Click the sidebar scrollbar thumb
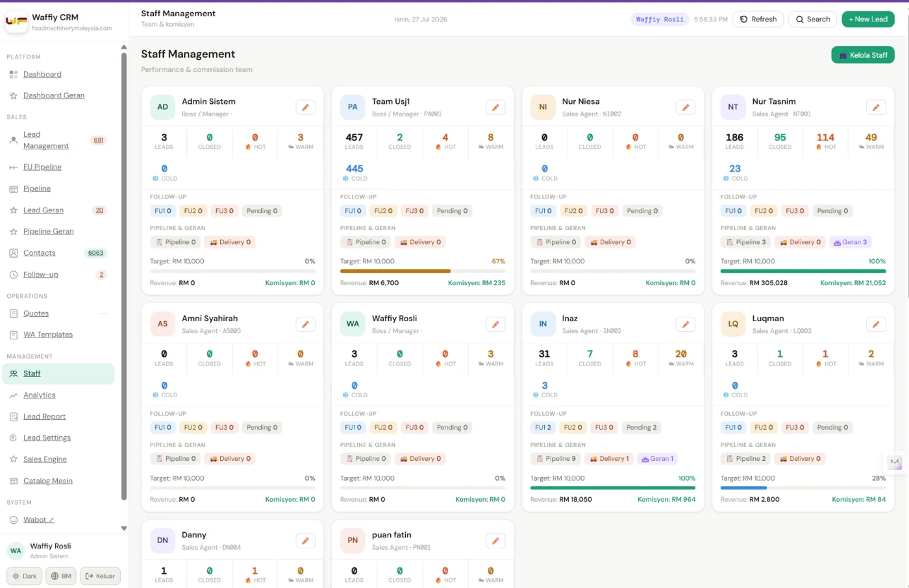The width and height of the screenshot is (909, 588). point(124,276)
